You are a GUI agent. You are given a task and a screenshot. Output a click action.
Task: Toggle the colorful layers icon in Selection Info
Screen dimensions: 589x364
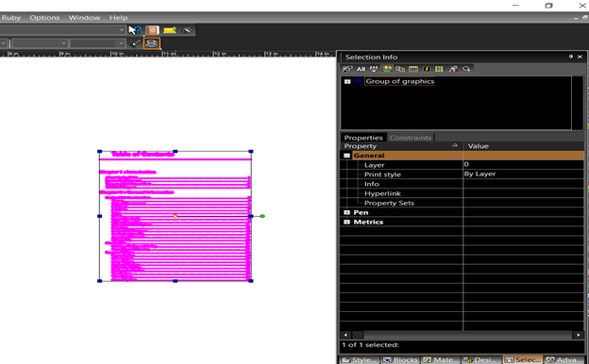(x=387, y=69)
